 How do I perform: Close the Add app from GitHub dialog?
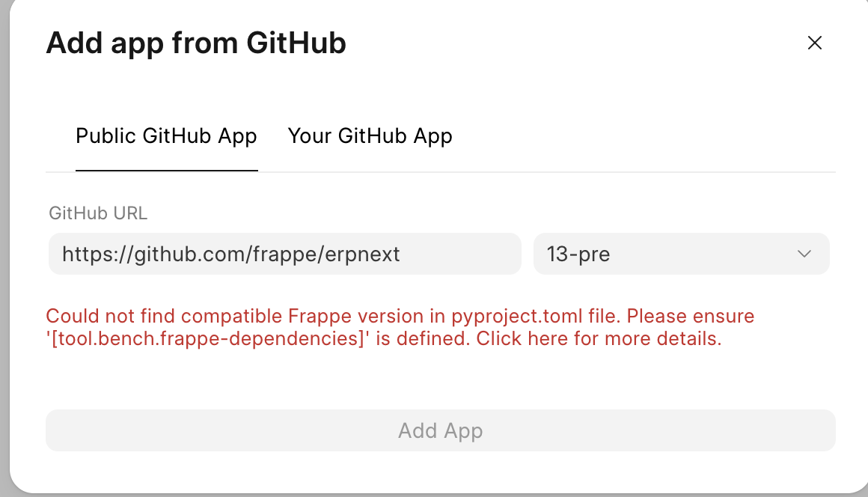pos(815,43)
